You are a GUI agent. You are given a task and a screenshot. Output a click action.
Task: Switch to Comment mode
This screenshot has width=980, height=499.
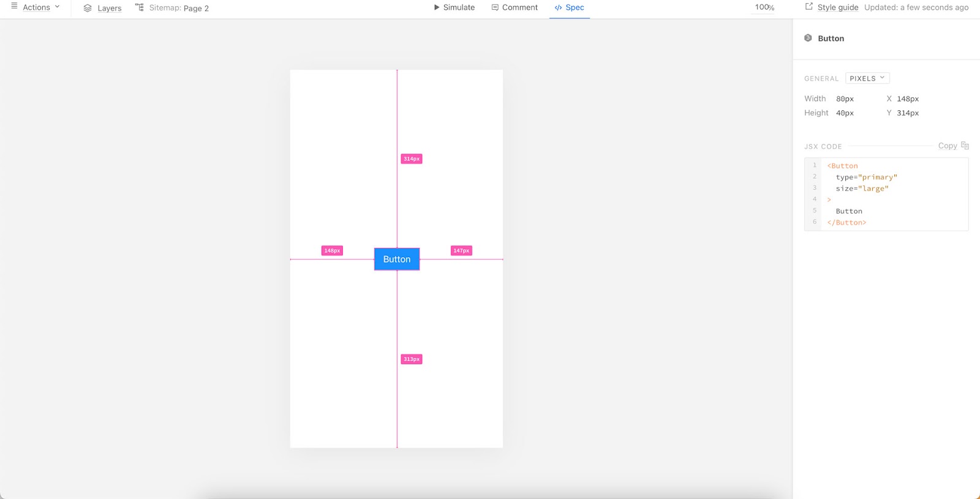coord(514,7)
